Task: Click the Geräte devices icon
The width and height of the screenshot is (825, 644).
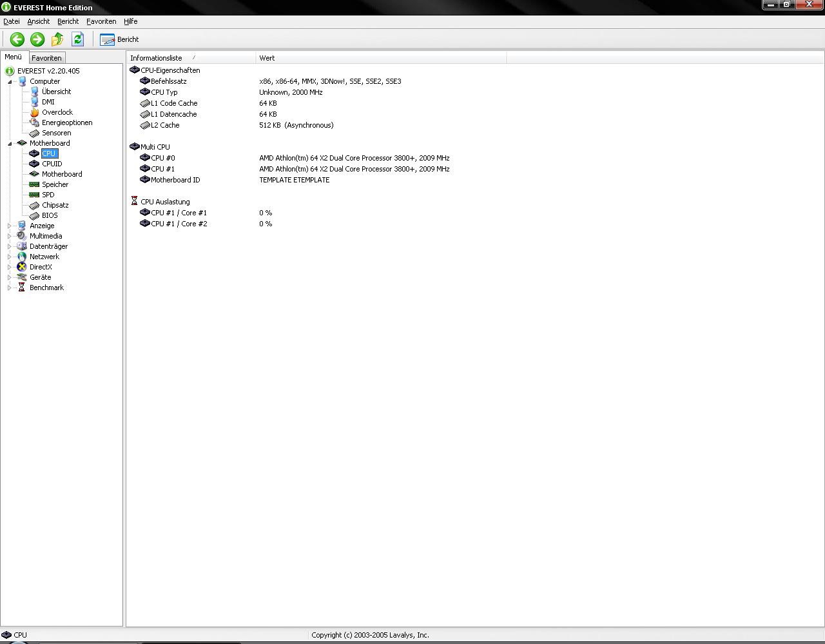Action: coord(22,277)
